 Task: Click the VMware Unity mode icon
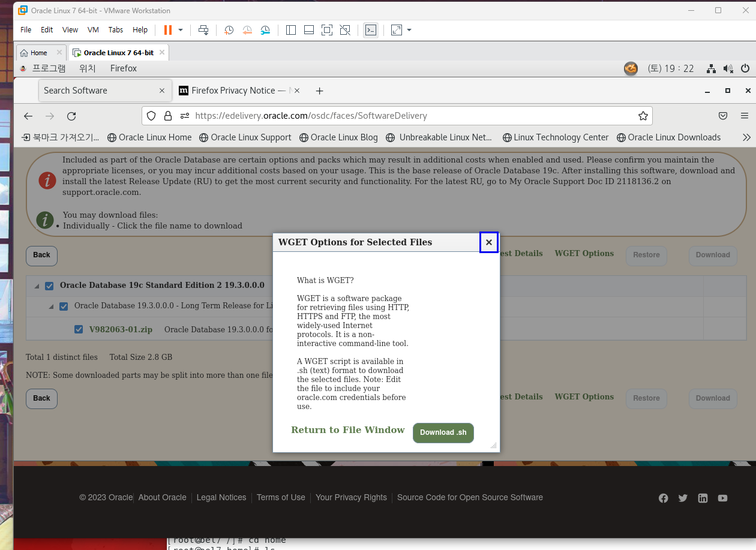click(x=345, y=30)
